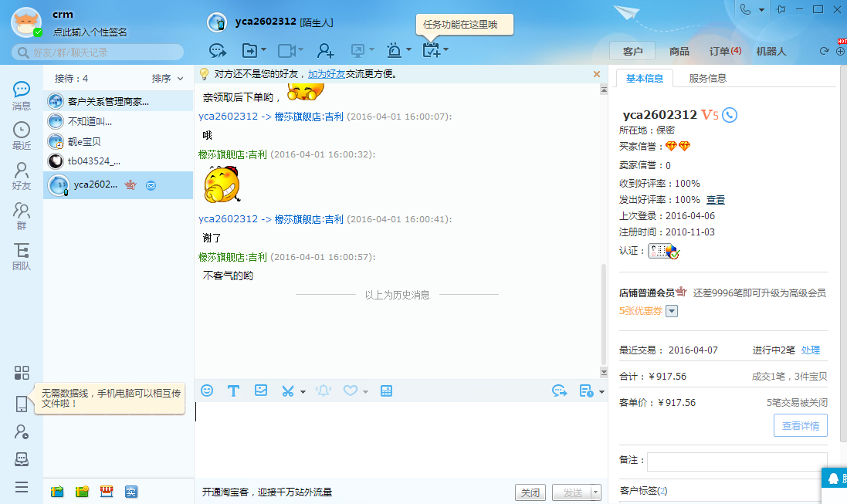Open the 订单 tab
The height and width of the screenshot is (504, 847).
[724, 51]
